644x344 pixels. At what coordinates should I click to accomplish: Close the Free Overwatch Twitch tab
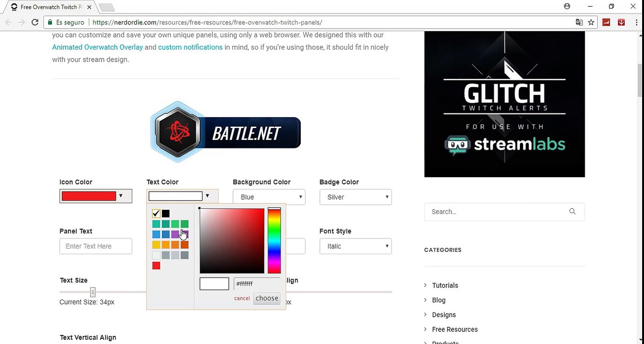point(89,7)
